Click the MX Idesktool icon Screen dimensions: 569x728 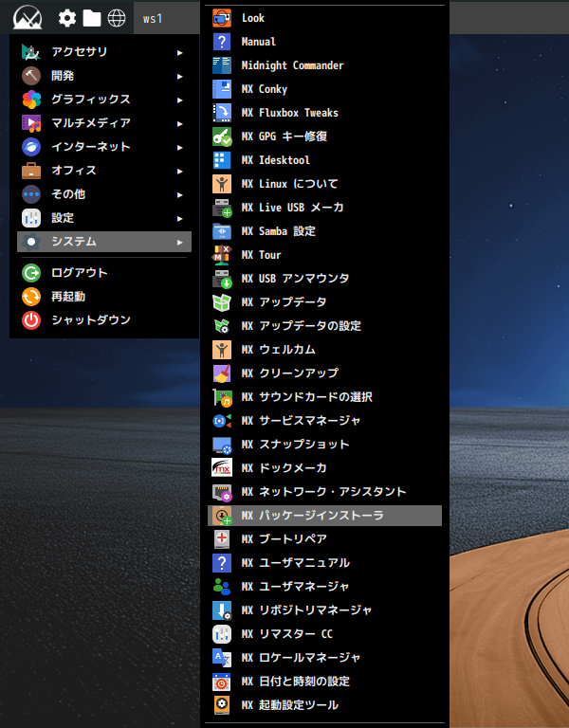(222, 160)
